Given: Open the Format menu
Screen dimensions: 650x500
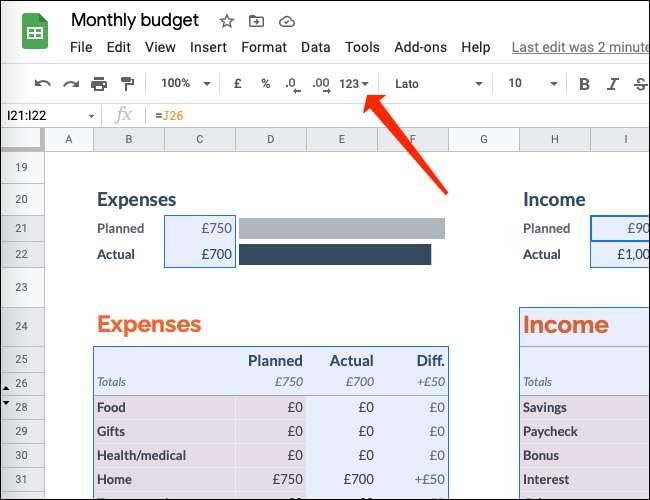Looking at the screenshot, I should (264, 47).
